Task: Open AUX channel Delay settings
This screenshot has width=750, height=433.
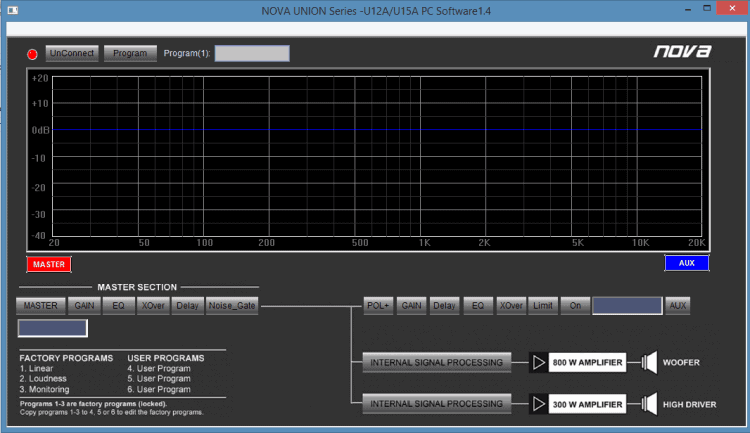Action: tap(444, 305)
